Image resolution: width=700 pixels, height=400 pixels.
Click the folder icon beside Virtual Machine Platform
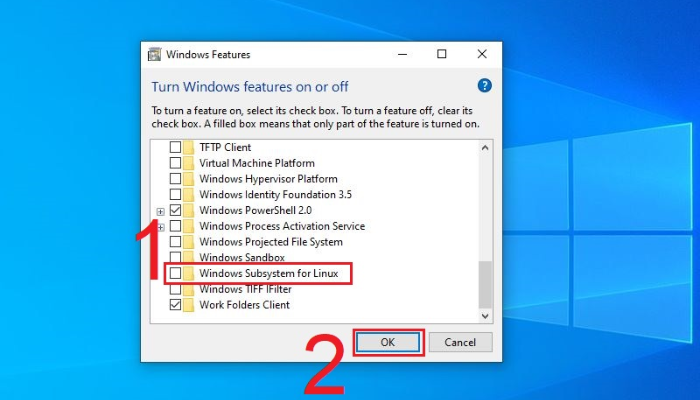coord(190,163)
